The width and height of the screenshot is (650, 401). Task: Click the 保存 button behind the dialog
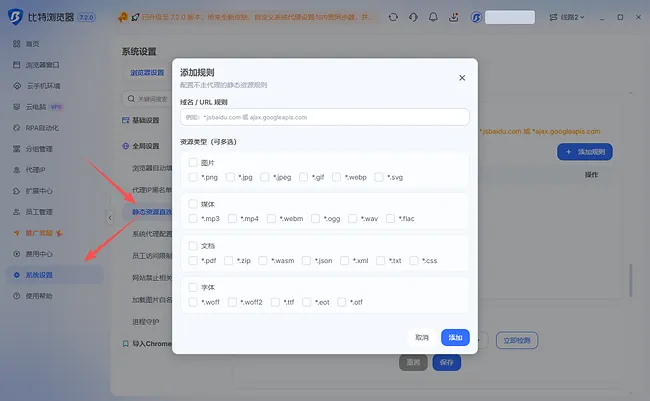click(x=446, y=362)
